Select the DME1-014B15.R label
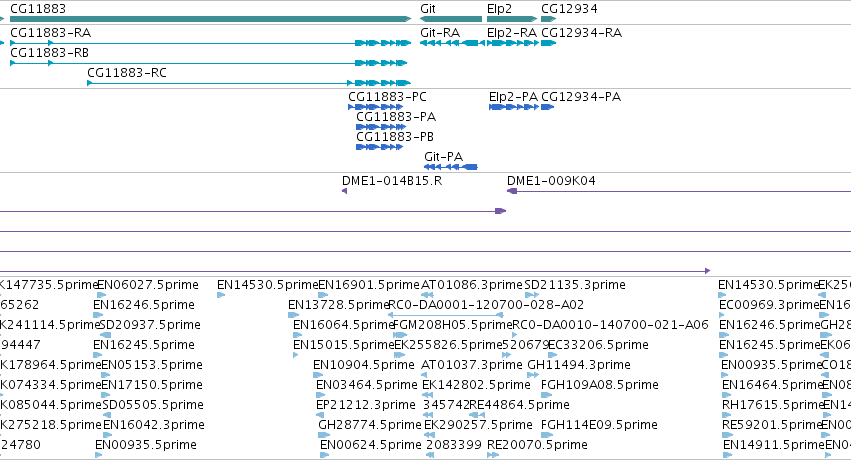This screenshot has width=851, height=460. pos(392,181)
